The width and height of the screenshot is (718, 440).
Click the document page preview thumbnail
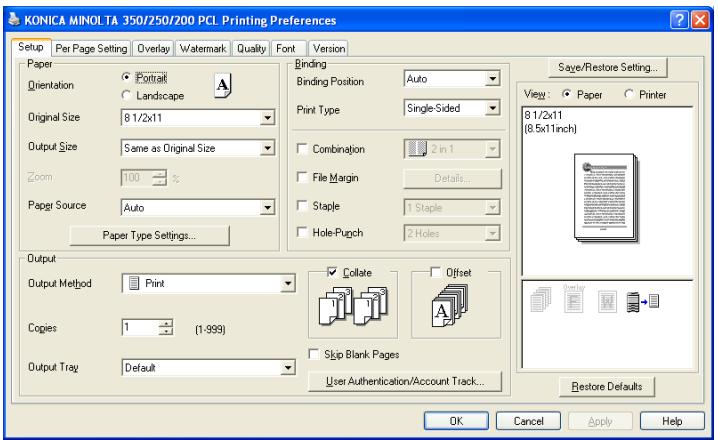click(x=606, y=198)
